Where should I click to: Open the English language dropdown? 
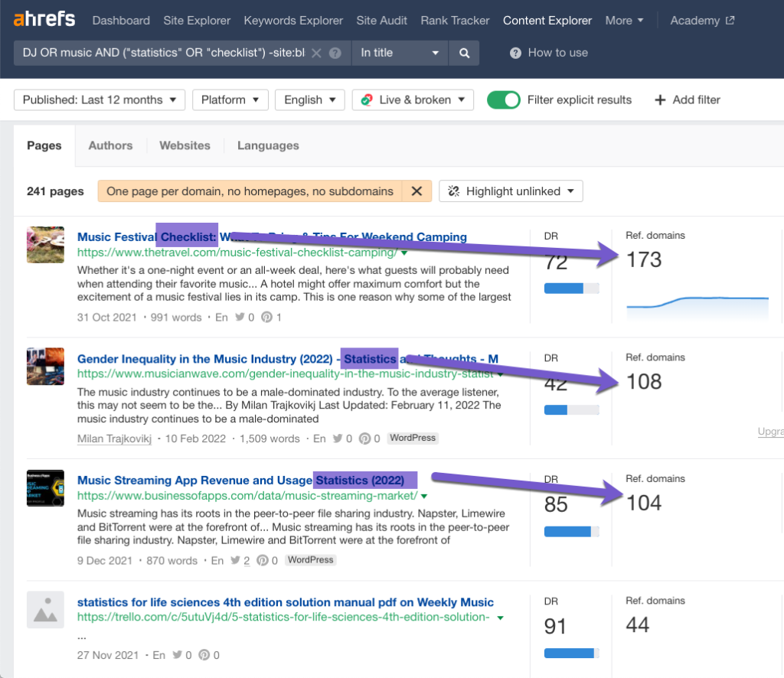pyautogui.click(x=310, y=100)
